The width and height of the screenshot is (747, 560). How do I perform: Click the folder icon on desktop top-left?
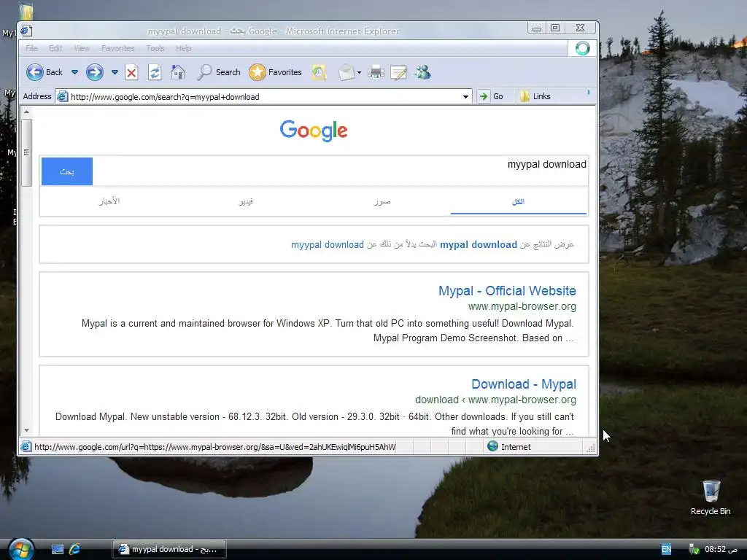[26, 12]
